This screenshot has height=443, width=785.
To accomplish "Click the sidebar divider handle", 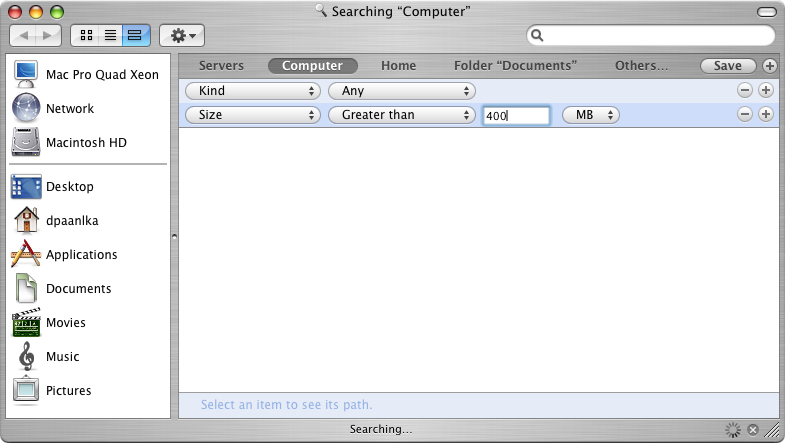I will click(174, 236).
